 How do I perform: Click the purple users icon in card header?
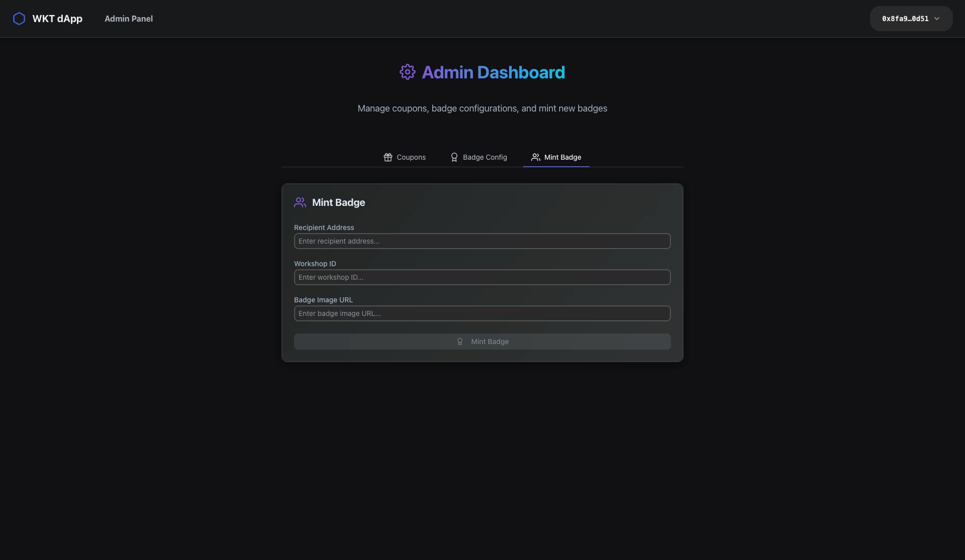coord(300,202)
